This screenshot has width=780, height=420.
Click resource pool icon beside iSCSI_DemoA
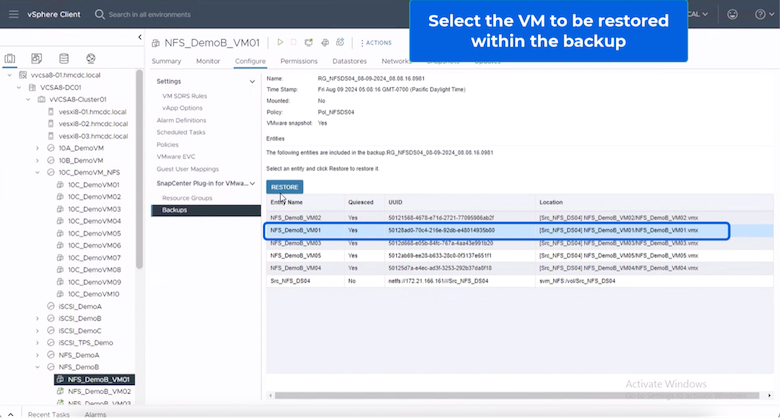51,307
